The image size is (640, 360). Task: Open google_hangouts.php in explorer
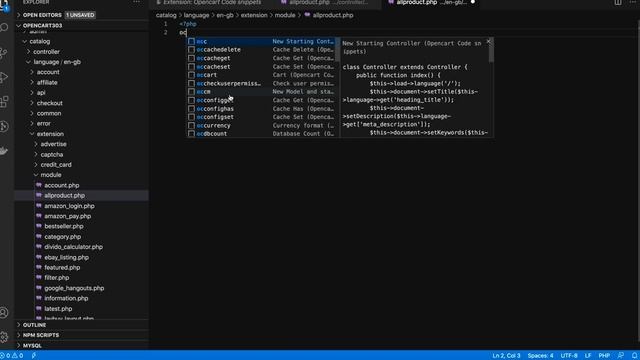[x=74, y=288]
